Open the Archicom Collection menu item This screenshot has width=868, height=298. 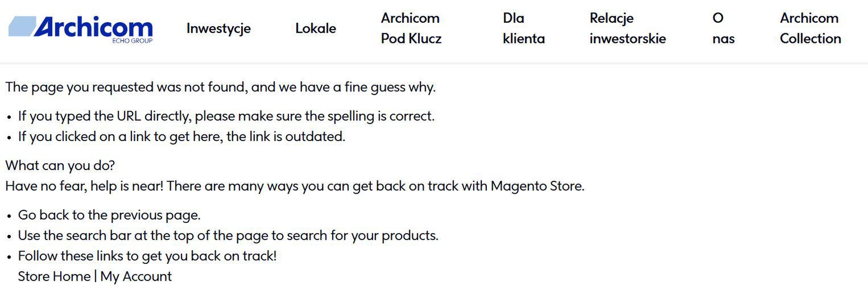810,28
